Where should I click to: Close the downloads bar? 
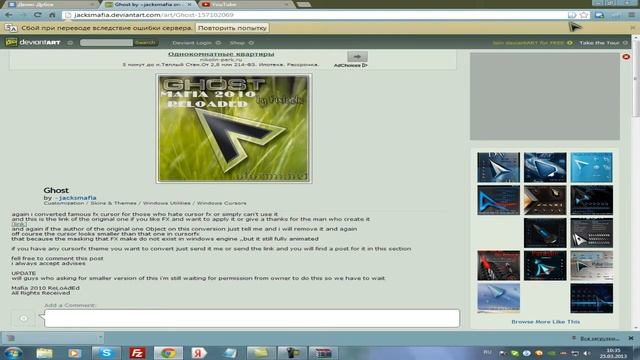pos(631,338)
